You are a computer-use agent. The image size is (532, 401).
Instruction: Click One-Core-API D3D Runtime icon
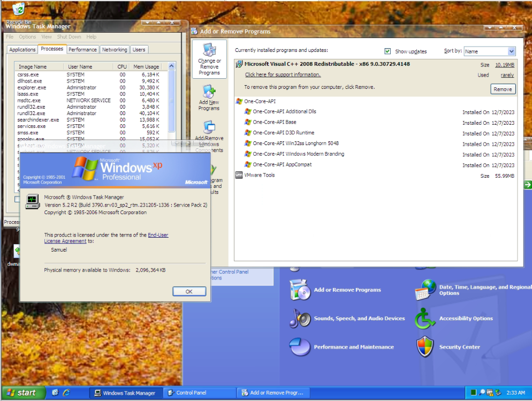click(x=248, y=133)
